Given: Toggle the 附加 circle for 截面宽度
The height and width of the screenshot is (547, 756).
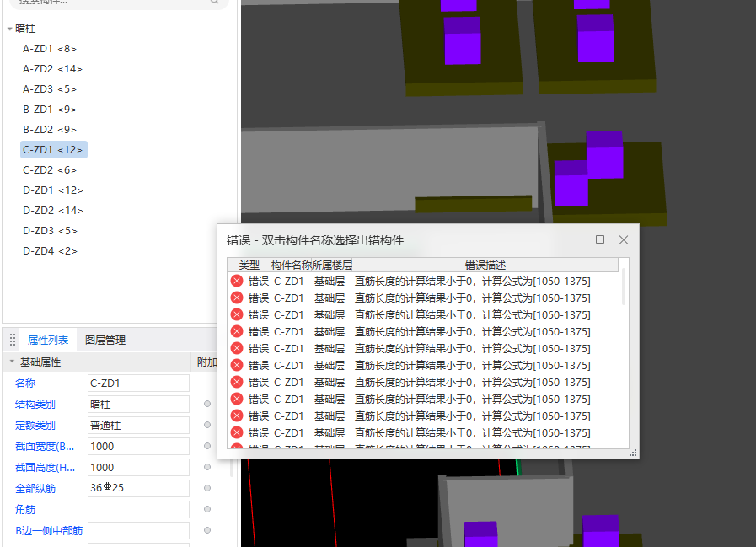Looking at the screenshot, I should 207,446.
